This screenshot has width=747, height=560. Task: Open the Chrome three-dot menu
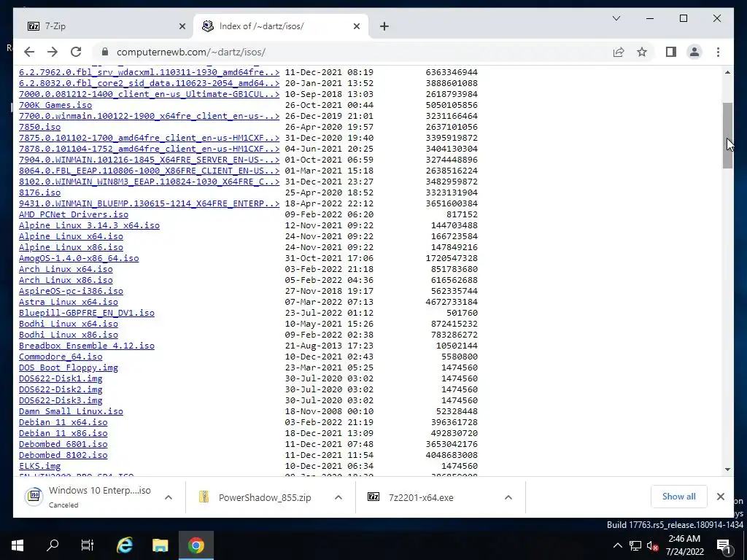(x=718, y=52)
